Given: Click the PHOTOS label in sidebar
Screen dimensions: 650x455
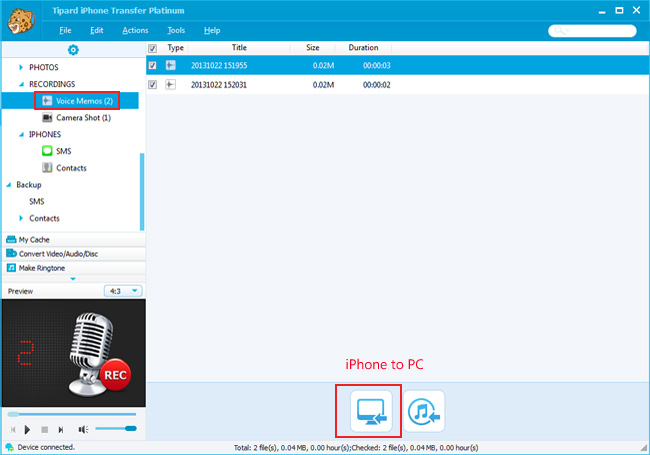Looking at the screenshot, I should pos(44,67).
